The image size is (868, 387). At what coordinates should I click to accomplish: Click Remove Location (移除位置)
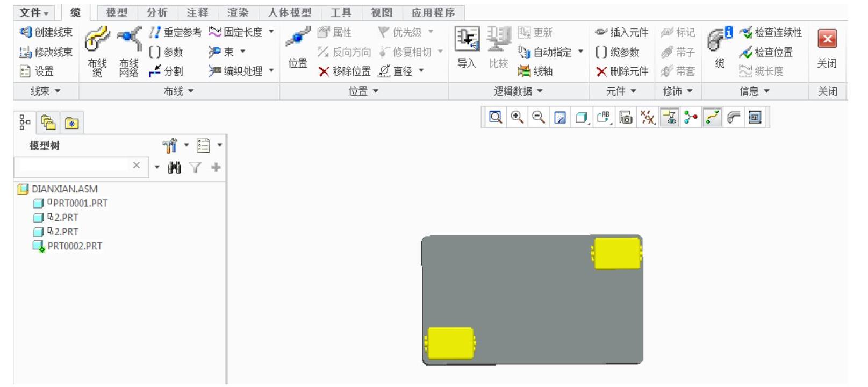pyautogui.click(x=345, y=71)
